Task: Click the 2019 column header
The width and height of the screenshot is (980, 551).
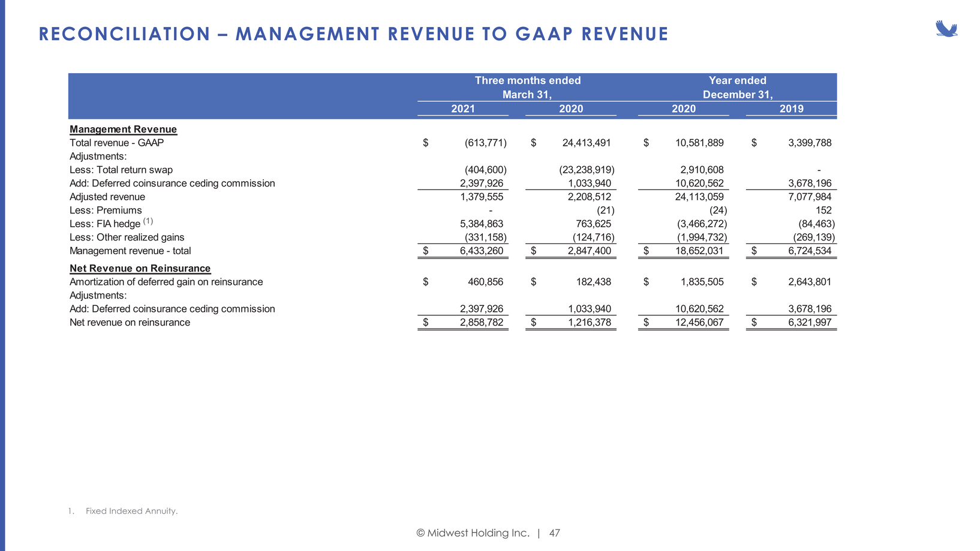Action: click(x=792, y=109)
